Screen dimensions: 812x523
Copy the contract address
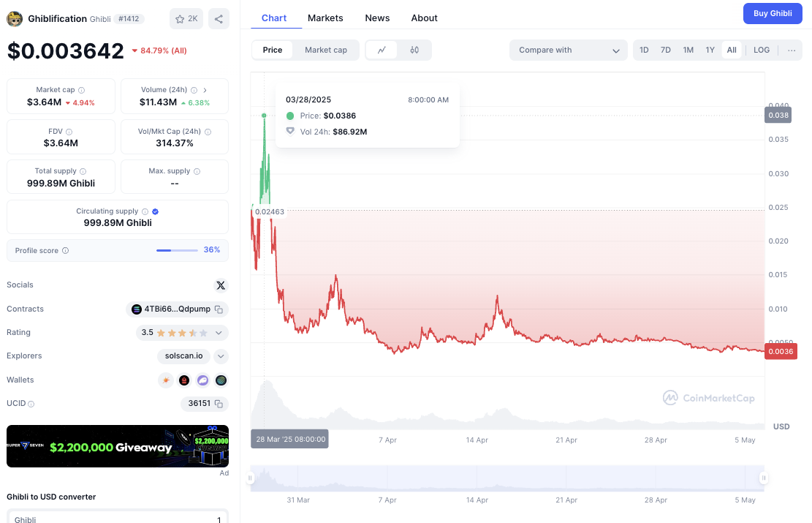pyautogui.click(x=219, y=309)
